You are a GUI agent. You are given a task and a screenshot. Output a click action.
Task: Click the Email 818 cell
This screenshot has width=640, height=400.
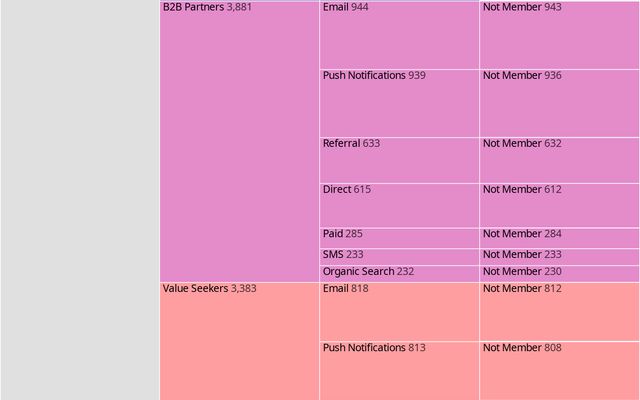pyautogui.click(x=399, y=312)
